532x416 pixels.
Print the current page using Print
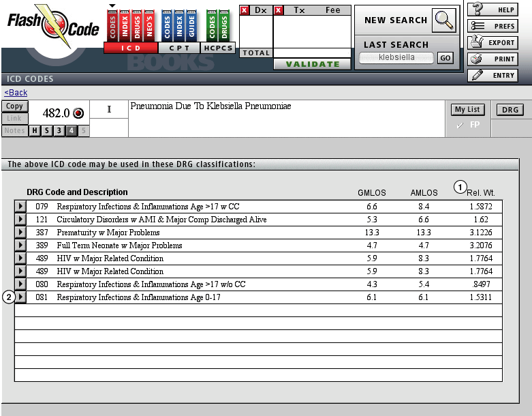(x=492, y=59)
